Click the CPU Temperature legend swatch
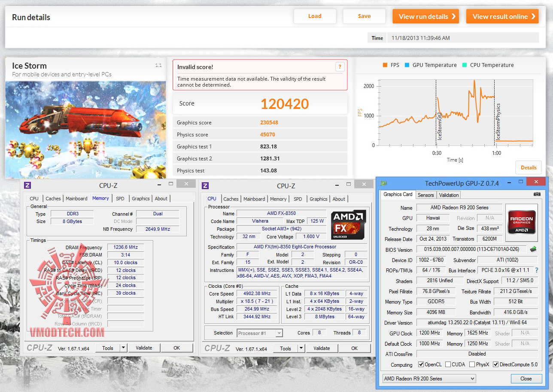The height and width of the screenshot is (392, 553). coord(464,65)
